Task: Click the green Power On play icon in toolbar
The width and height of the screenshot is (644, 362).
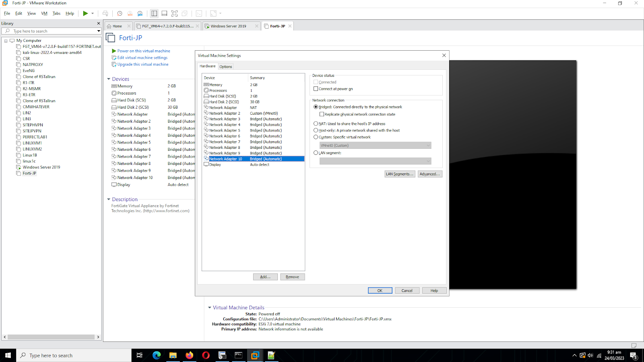Action: 85,13
